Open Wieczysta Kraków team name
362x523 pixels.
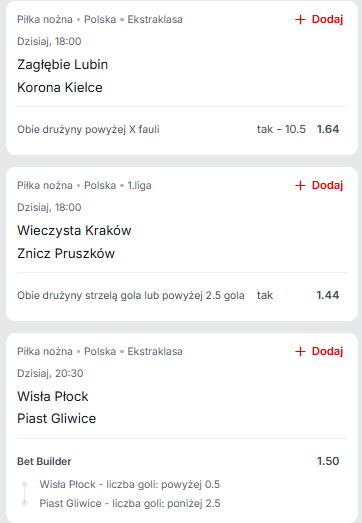(74, 230)
